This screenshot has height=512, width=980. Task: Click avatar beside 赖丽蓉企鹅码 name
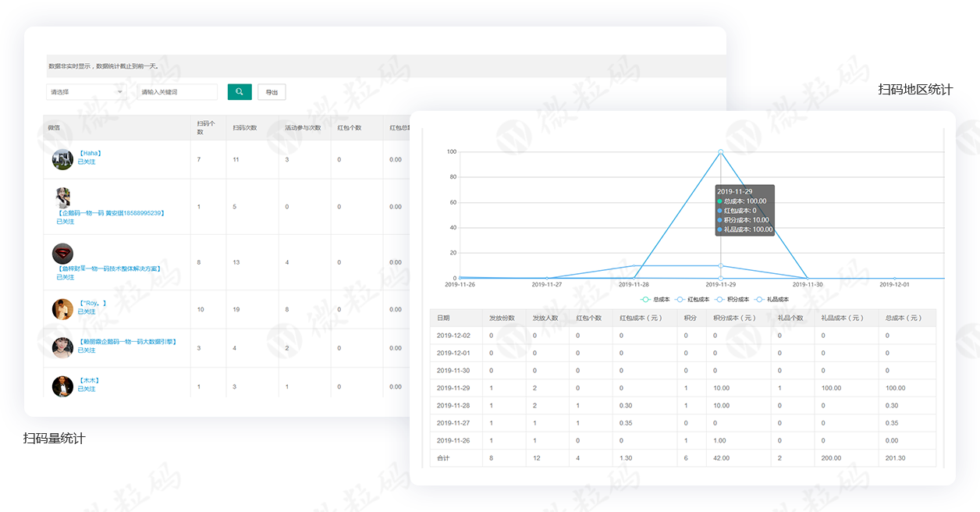click(x=62, y=347)
